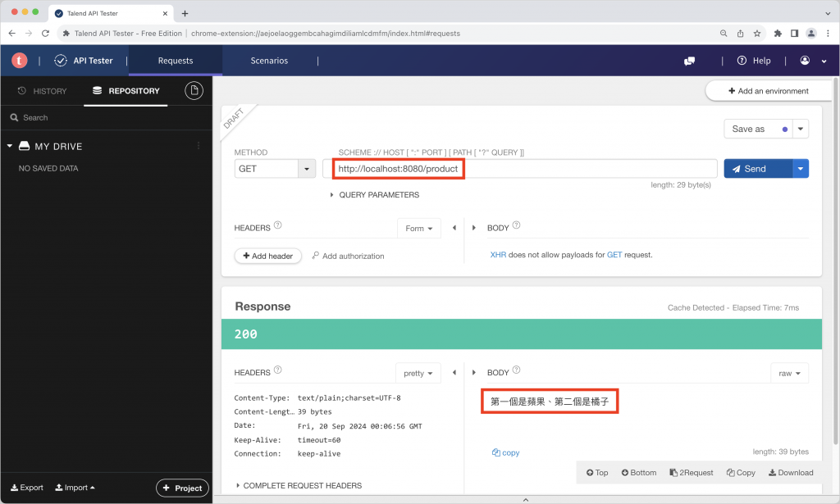Open request headers help icon
Viewport: 840px width, 504px height.
[277, 225]
